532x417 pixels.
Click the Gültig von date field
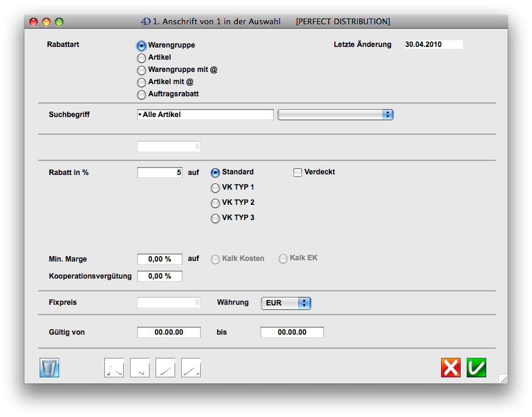point(169,332)
